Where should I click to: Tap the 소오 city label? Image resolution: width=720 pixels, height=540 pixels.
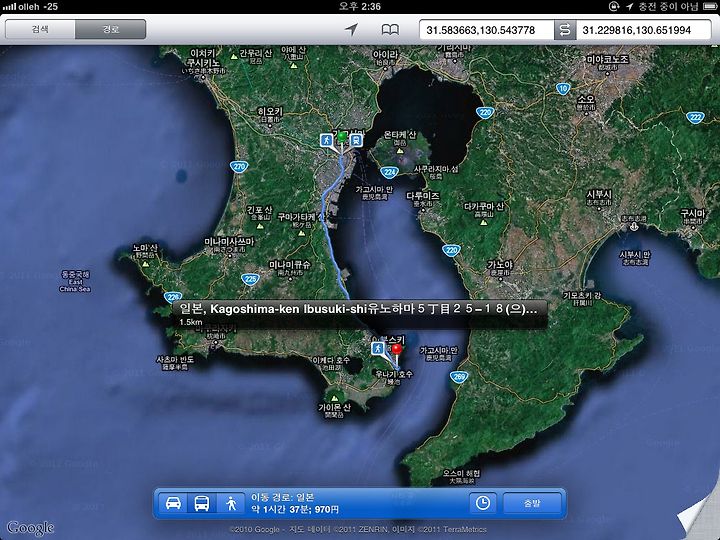[586, 102]
